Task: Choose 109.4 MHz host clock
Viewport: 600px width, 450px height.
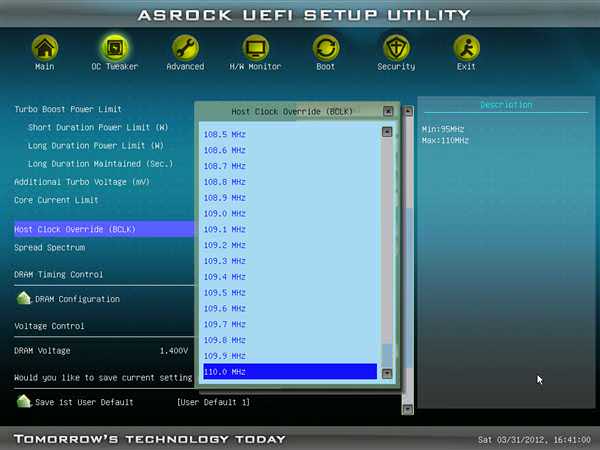Action: [290, 277]
